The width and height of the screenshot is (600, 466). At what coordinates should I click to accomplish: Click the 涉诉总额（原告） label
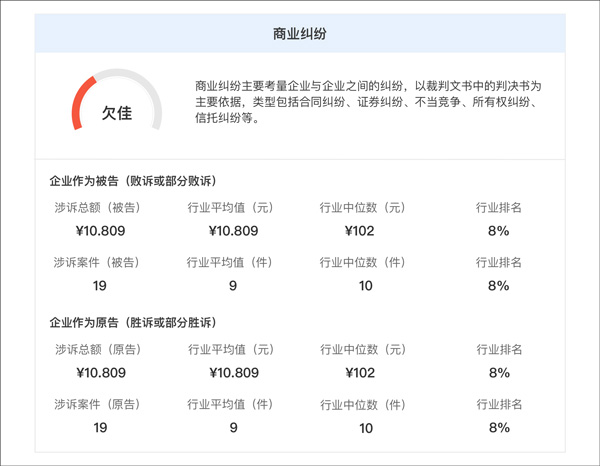click(x=97, y=349)
